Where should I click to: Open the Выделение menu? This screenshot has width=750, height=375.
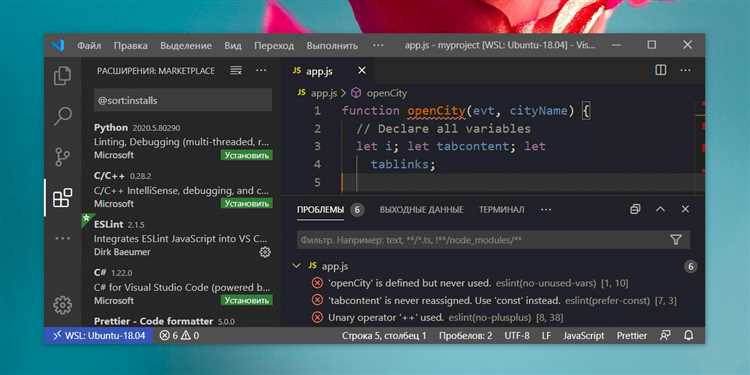pyautogui.click(x=186, y=46)
